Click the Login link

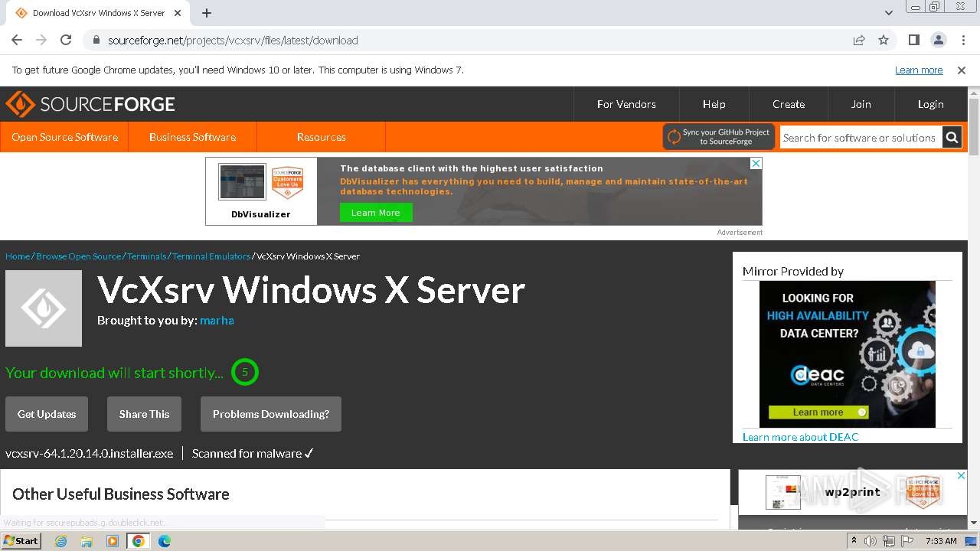pyautogui.click(x=931, y=104)
